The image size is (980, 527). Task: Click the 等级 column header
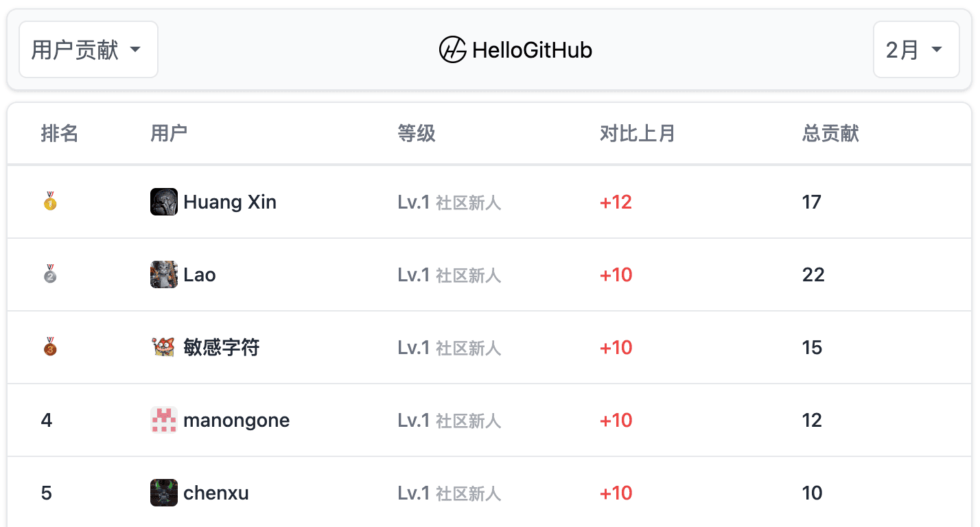(x=417, y=133)
